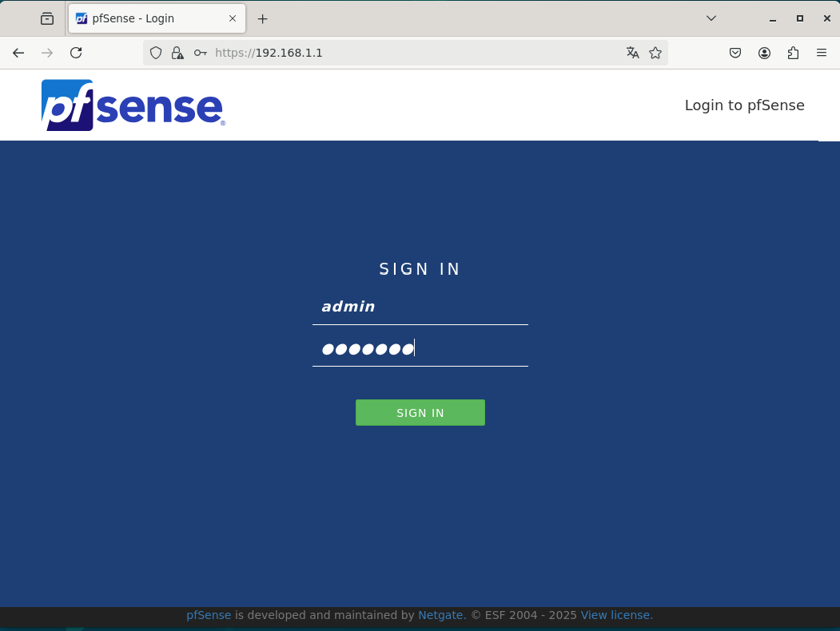Open the Firefox application menu
Screen dimensions: 840x631
[x=822, y=53]
